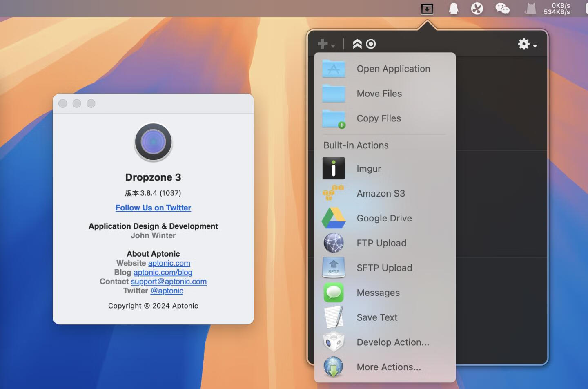Viewport: 588px width, 389px height.
Task: Open the add action plus dropdown
Action: point(326,44)
